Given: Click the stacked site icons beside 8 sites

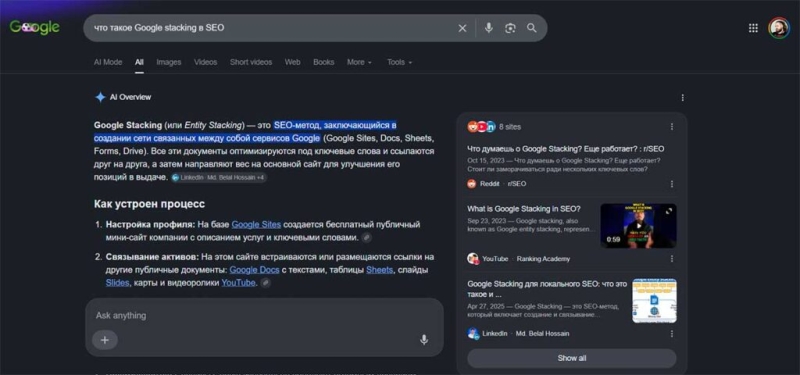Looking at the screenshot, I should pos(481,127).
